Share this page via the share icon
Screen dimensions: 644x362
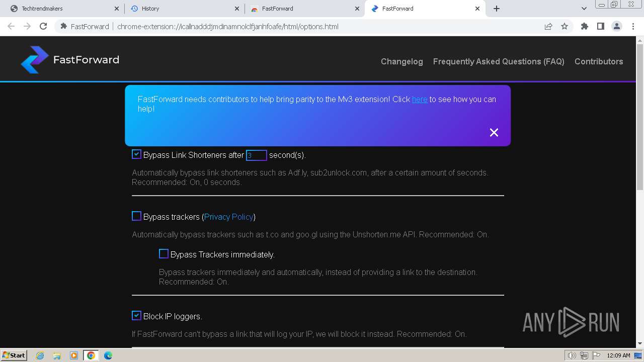click(548, 26)
